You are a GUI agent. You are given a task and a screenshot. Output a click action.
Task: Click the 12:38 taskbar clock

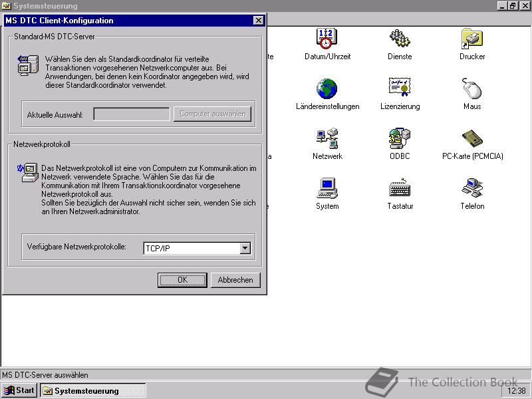517,391
